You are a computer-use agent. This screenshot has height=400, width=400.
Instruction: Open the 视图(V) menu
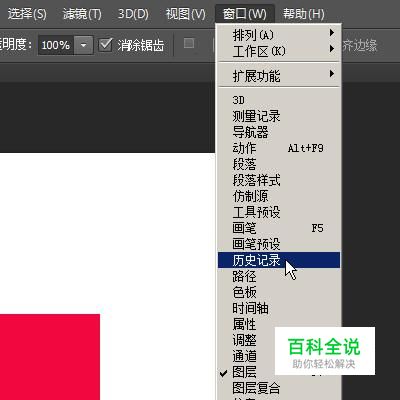185,14
